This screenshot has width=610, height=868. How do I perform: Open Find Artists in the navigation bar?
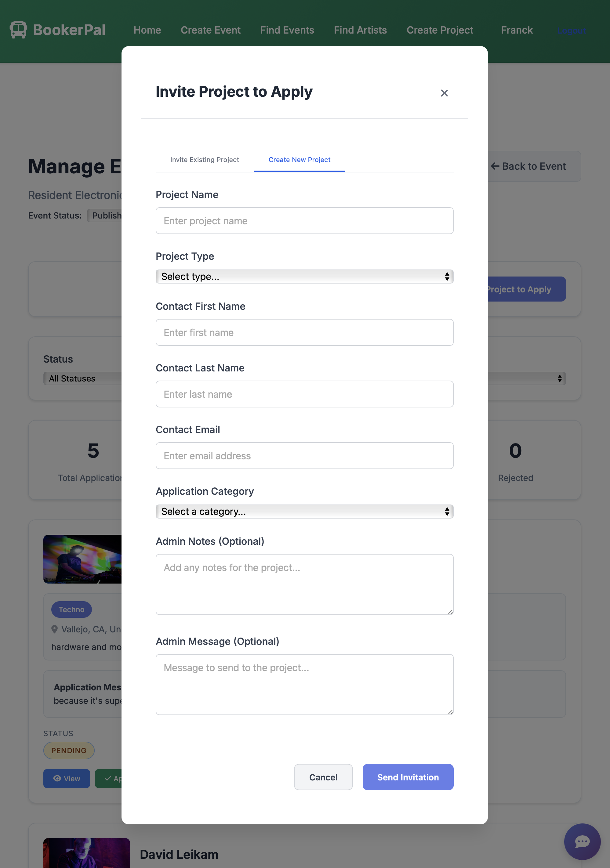click(x=360, y=30)
